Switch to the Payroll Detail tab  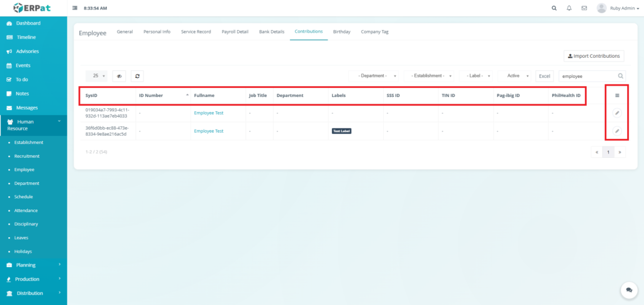[x=235, y=31]
